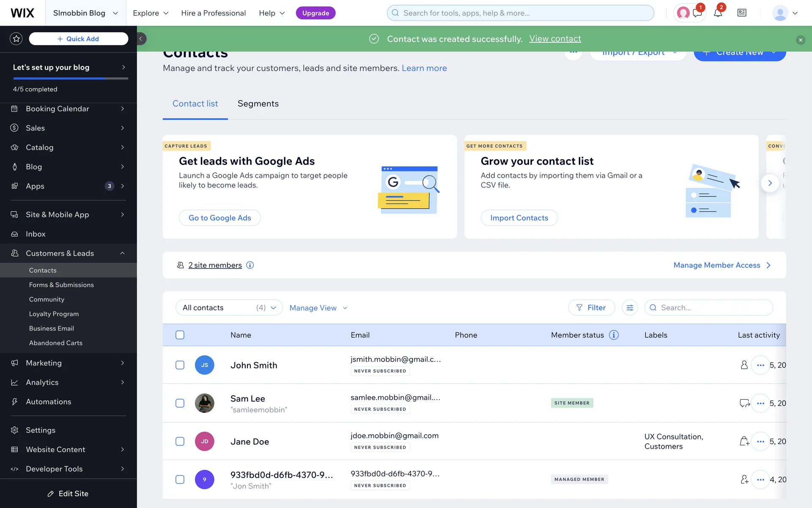The height and width of the screenshot is (508, 812).
Task: Toggle the select all contacts checkbox
Action: coord(180,335)
